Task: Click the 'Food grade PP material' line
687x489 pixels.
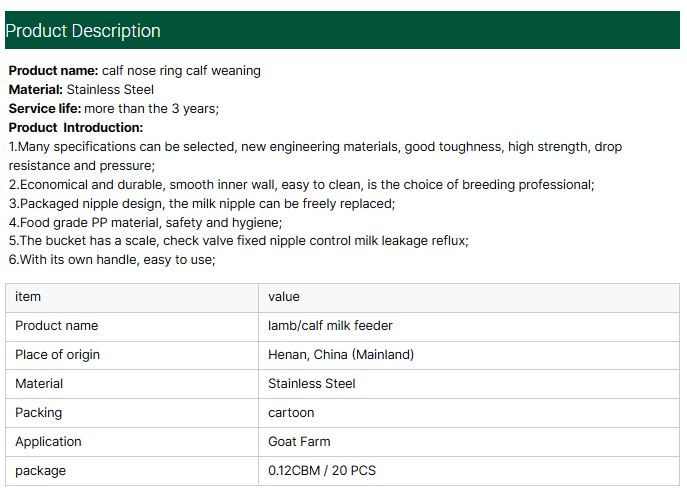Action: 145,223
